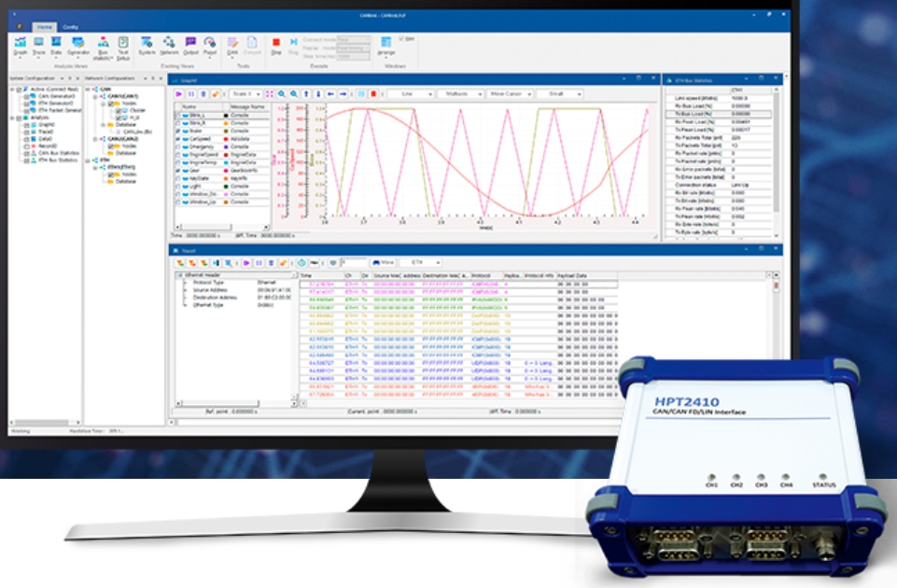Select Graph0 in the System Configuration tree

tap(47, 125)
